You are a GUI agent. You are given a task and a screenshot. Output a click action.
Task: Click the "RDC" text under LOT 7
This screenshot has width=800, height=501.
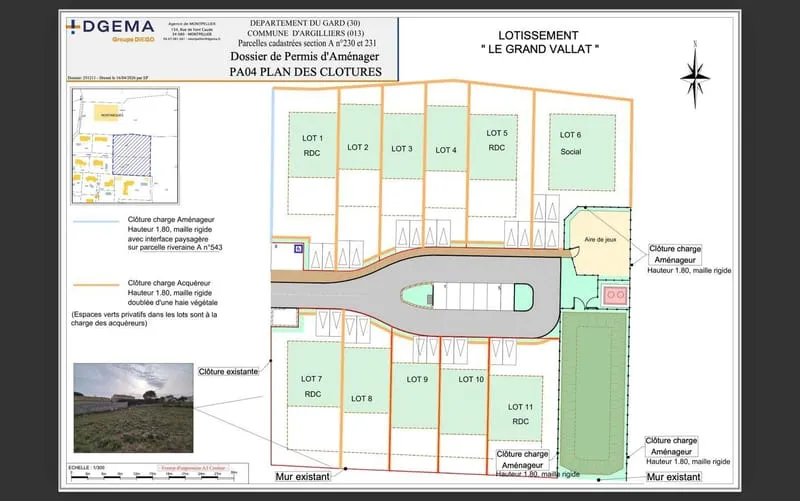click(313, 394)
